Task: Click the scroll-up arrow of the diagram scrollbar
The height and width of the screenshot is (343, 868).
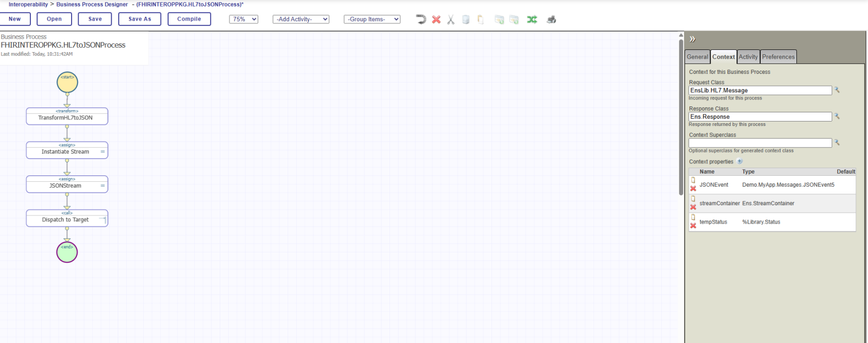Action: point(681,35)
